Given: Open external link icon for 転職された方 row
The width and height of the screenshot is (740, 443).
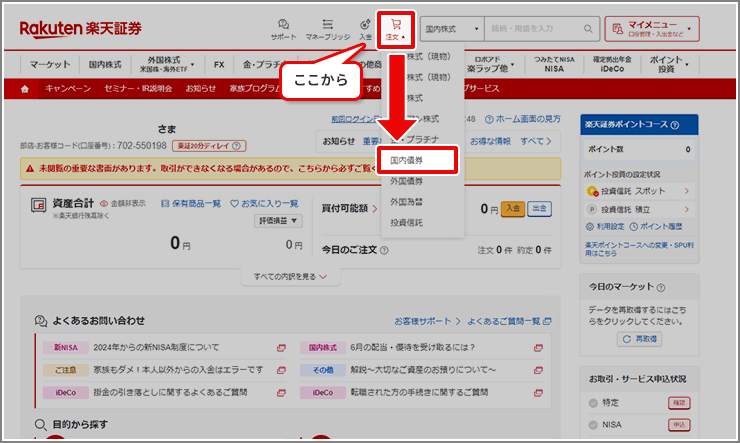Looking at the screenshot, I should [x=538, y=393].
